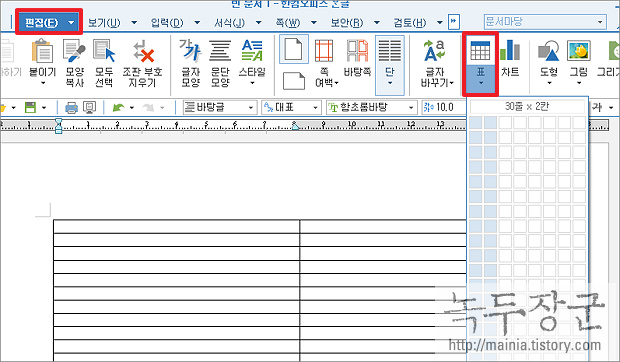Click the 모양 복사 format copy icon
The width and height of the screenshot is (620, 362).
coord(74,62)
